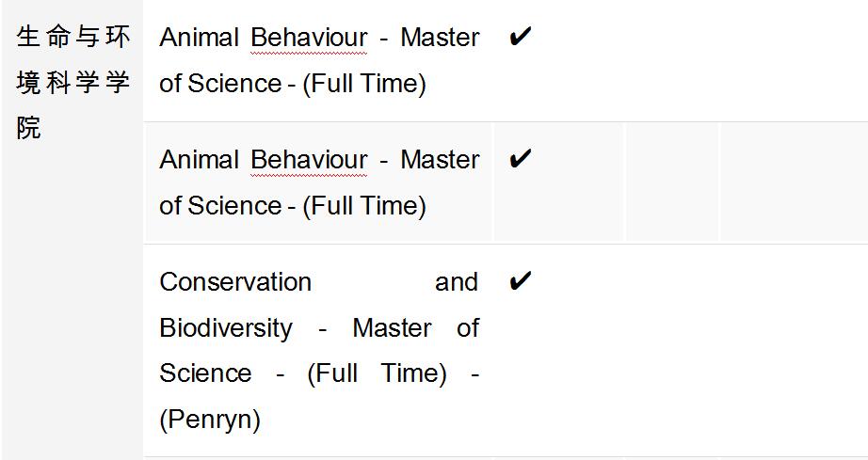Click the underlined word Behaviour in the second row

(309, 160)
